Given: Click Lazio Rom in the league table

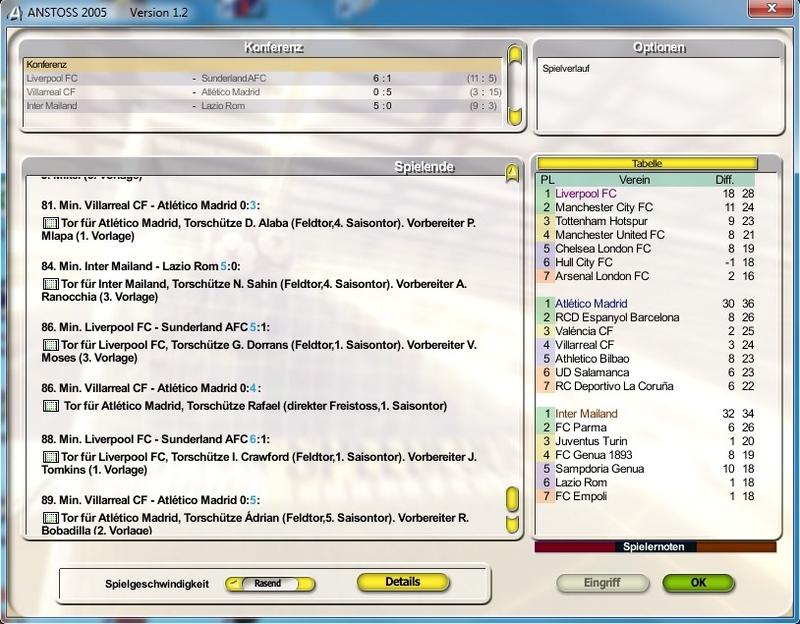Looking at the screenshot, I should click(x=581, y=483).
